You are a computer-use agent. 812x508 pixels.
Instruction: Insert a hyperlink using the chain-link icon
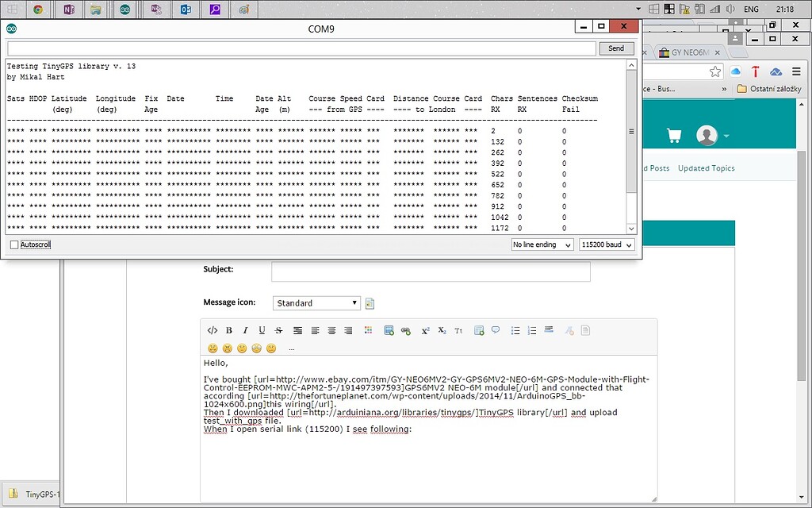tap(406, 330)
